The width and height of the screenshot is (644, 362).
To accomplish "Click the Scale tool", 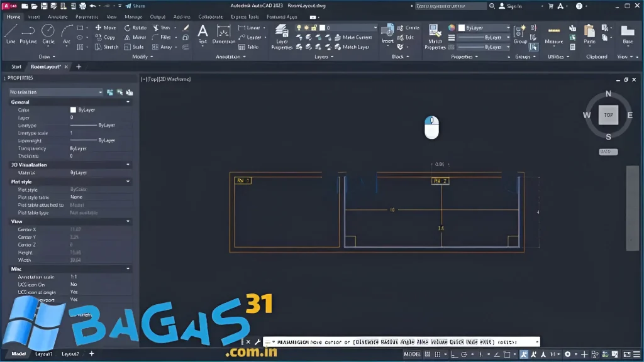I will coord(135,47).
